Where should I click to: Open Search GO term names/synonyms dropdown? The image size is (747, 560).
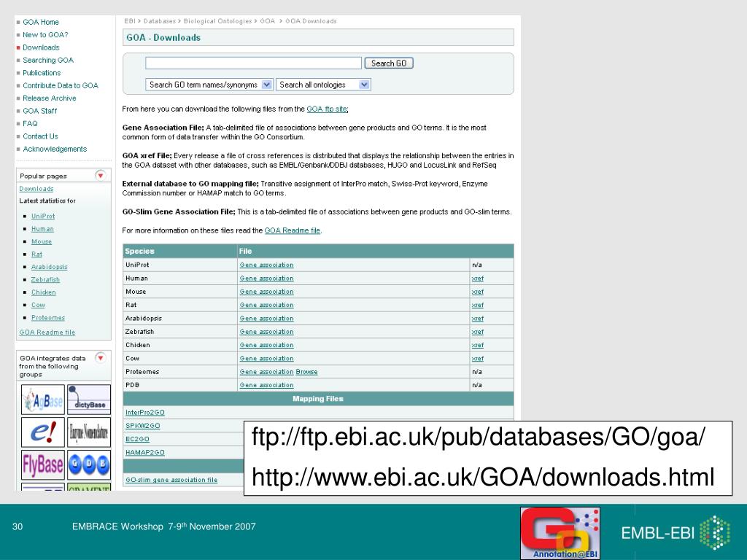point(209,85)
